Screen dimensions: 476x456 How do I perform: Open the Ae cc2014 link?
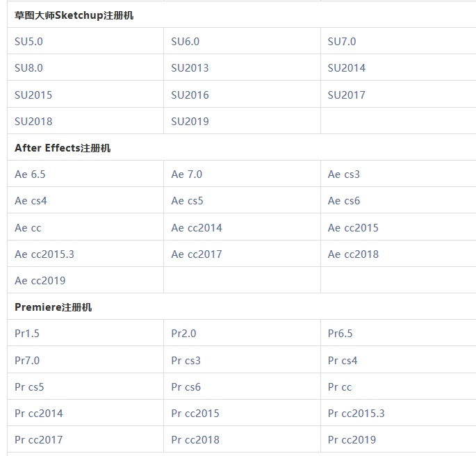[197, 228]
